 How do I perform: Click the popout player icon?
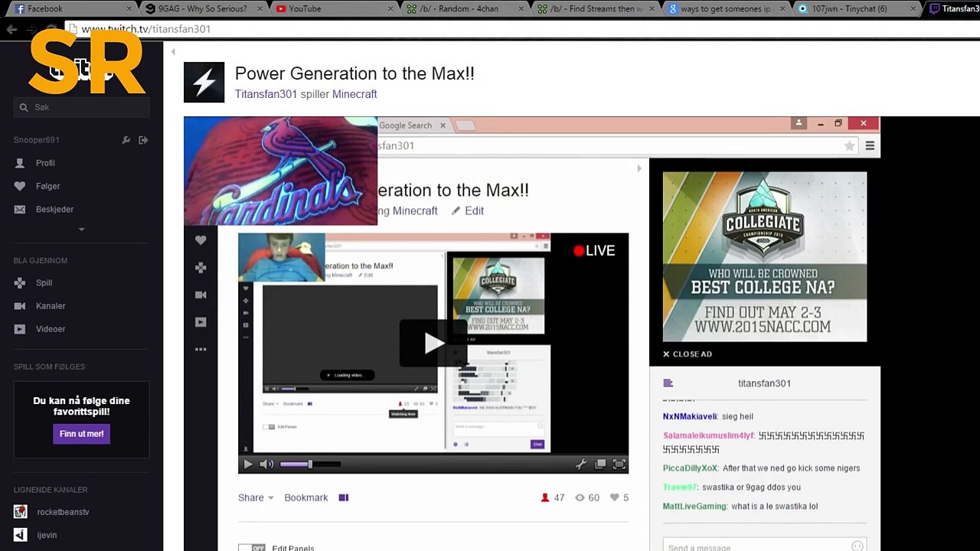click(x=600, y=464)
